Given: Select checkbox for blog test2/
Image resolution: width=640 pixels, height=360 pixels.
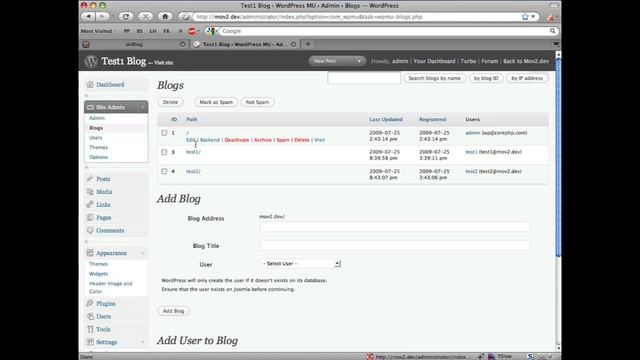Looking at the screenshot, I should click(x=164, y=171).
